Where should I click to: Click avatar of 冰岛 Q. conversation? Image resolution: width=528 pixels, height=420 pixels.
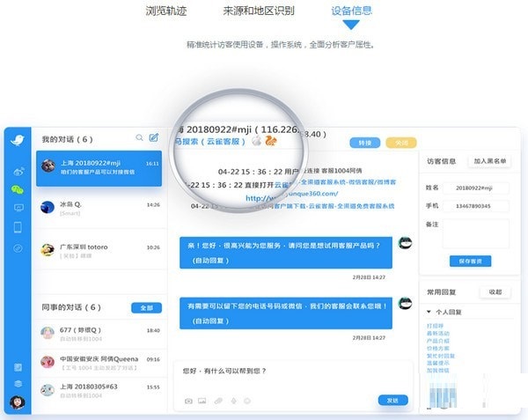[48, 207]
